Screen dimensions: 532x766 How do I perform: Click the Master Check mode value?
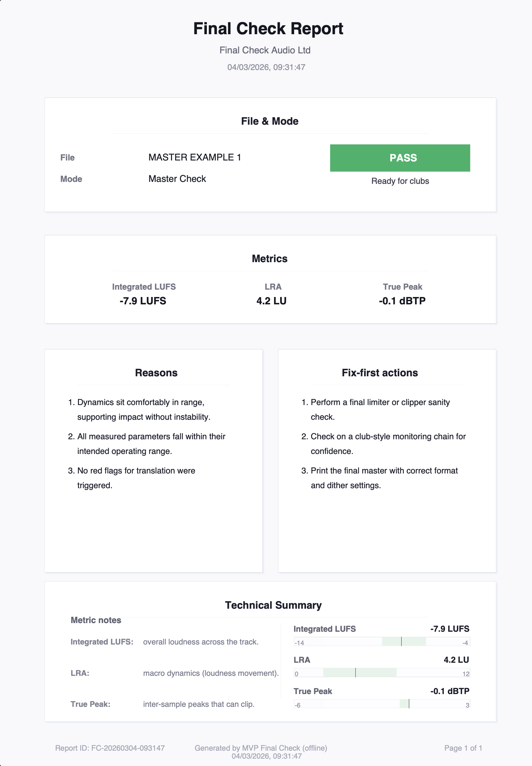pos(177,179)
